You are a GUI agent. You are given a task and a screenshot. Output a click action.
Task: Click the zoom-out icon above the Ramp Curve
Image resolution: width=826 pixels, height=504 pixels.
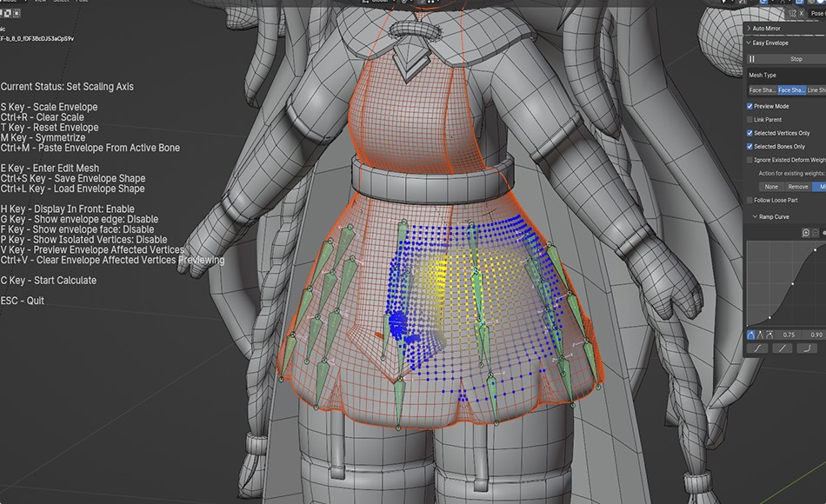(x=815, y=233)
